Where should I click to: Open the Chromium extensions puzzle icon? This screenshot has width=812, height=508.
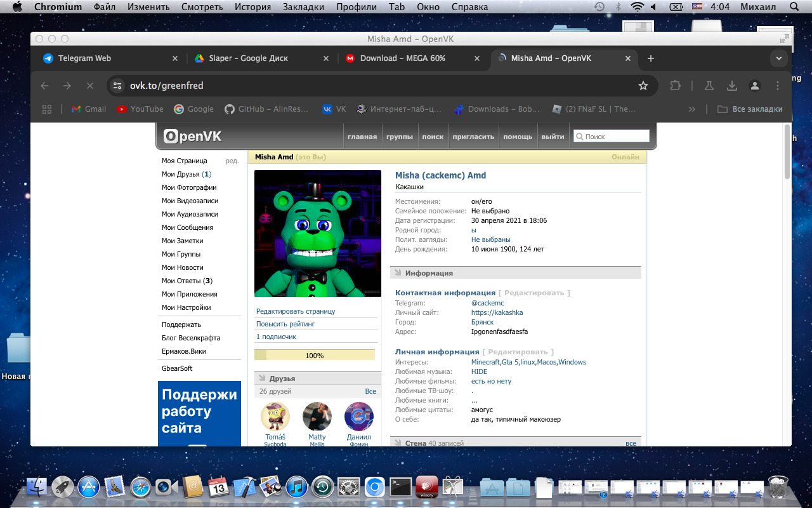676,86
